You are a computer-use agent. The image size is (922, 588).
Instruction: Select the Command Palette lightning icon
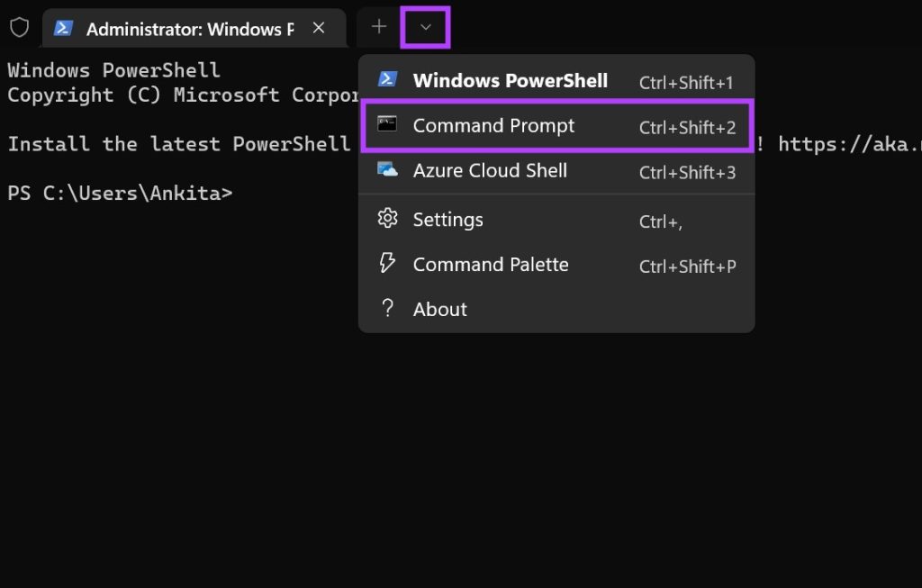click(387, 264)
